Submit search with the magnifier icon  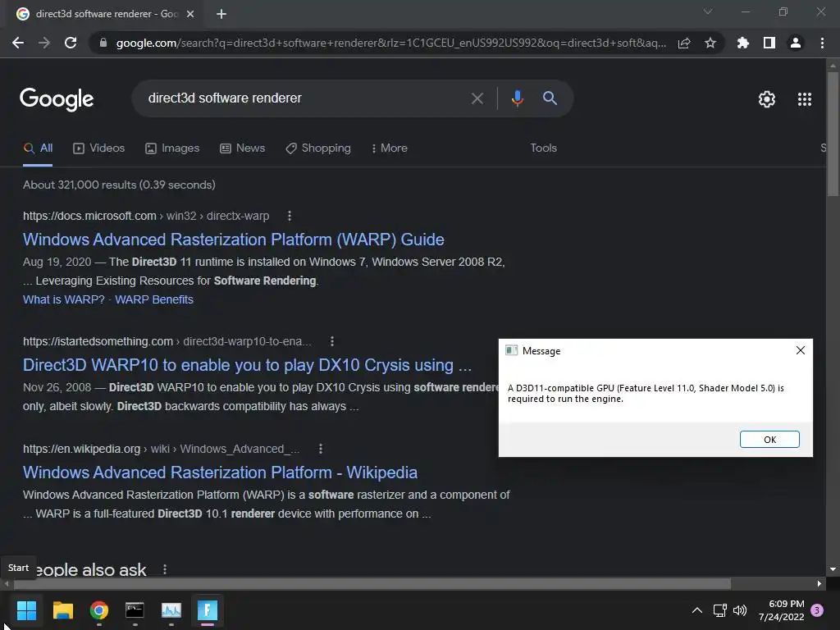coord(550,98)
